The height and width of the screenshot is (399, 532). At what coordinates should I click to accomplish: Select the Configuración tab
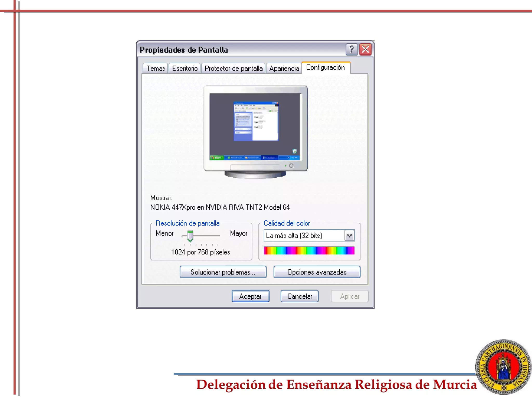pos(325,68)
